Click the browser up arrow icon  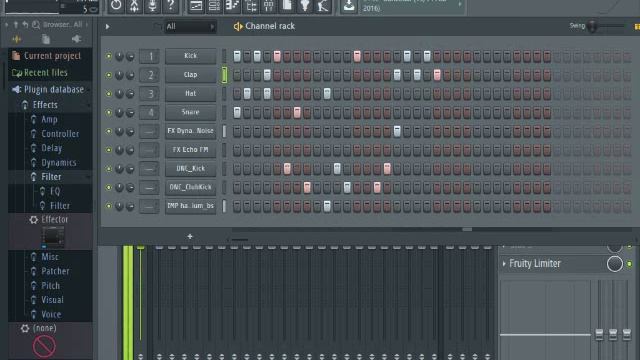[16, 25]
